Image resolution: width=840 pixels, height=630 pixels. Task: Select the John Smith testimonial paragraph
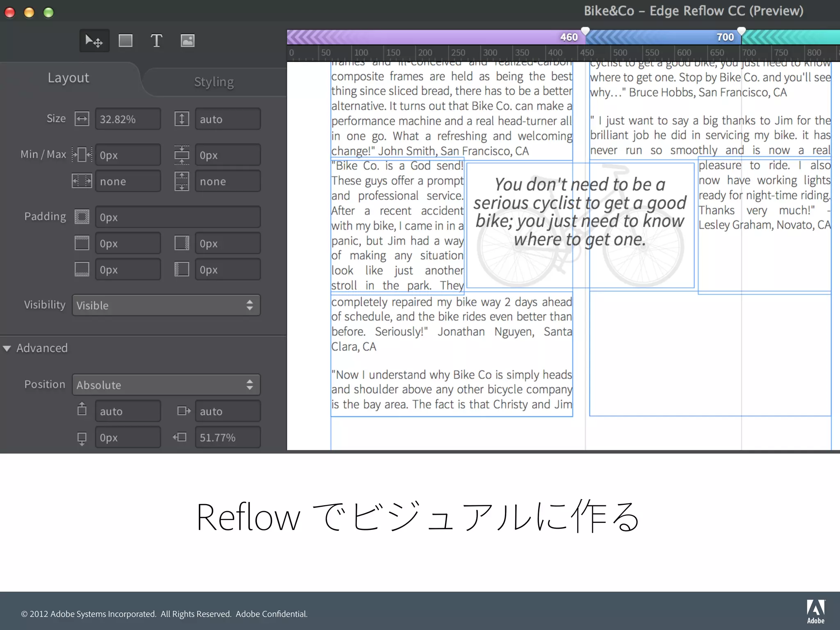[x=452, y=110]
